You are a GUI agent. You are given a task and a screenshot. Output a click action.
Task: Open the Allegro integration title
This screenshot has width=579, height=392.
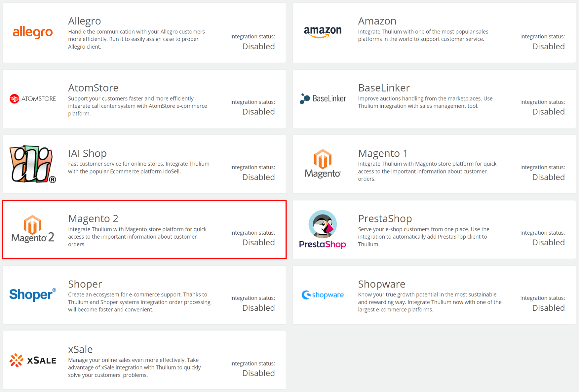click(x=85, y=21)
